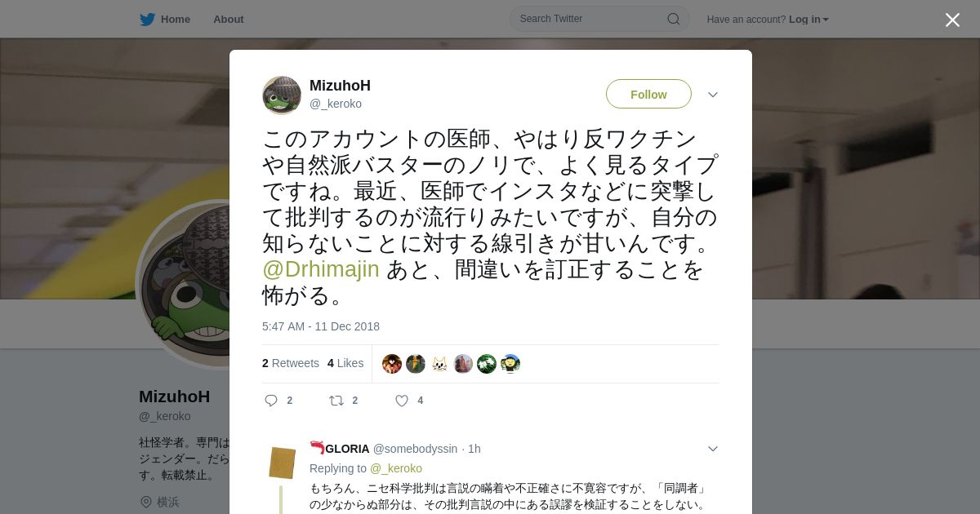Click first liker's avatar thumbnail
The height and width of the screenshot is (514, 980).
tap(392, 364)
